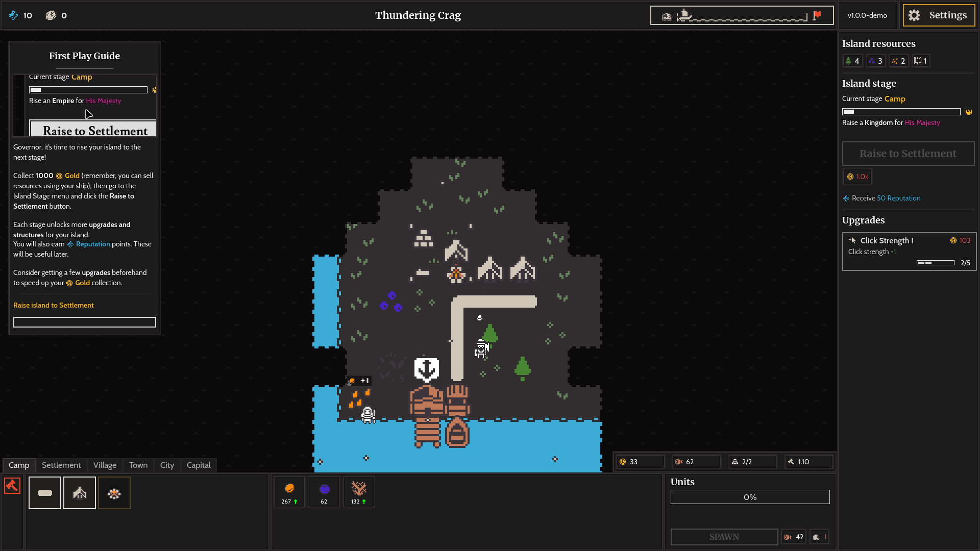
Task: Click the Units 0% progress bar
Action: pyautogui.click(x=750, y=497)
